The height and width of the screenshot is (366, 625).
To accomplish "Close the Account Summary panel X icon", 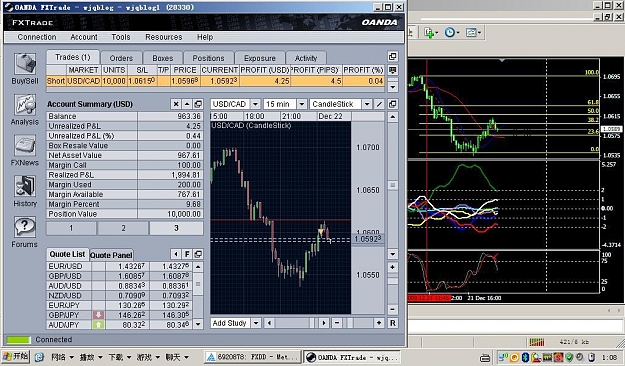I will [176, 104].
